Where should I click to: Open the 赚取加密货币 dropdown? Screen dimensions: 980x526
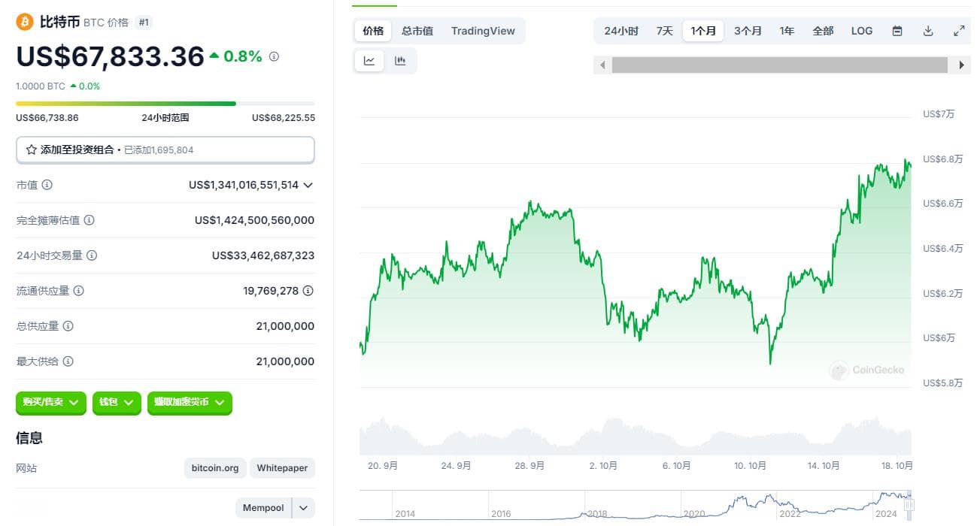tap(190, 403)
